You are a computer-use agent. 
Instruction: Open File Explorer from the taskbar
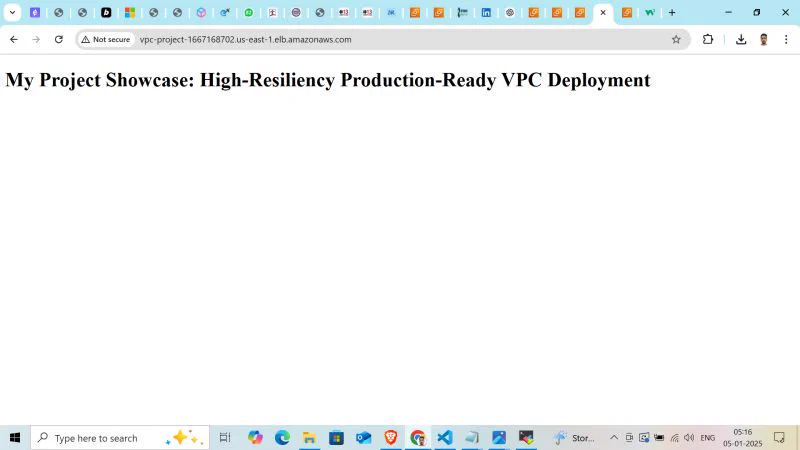pyautogui.click(x=309, y=438)
